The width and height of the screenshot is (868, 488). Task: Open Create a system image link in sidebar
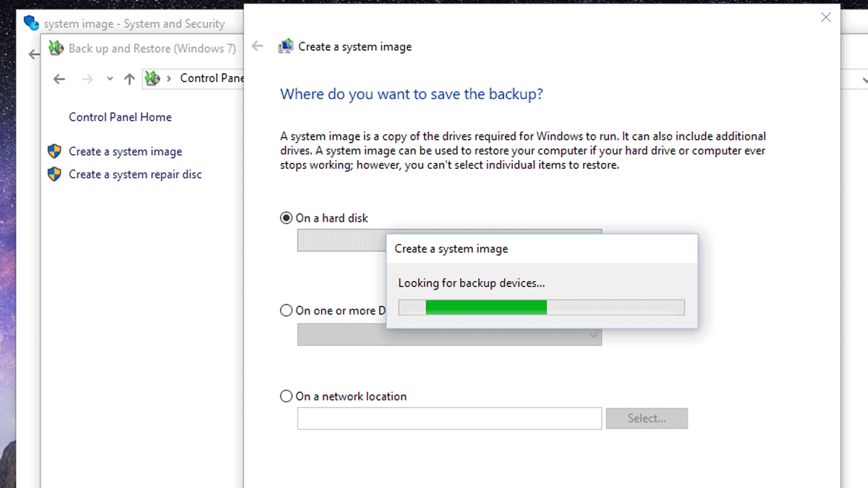coord(125,151)
